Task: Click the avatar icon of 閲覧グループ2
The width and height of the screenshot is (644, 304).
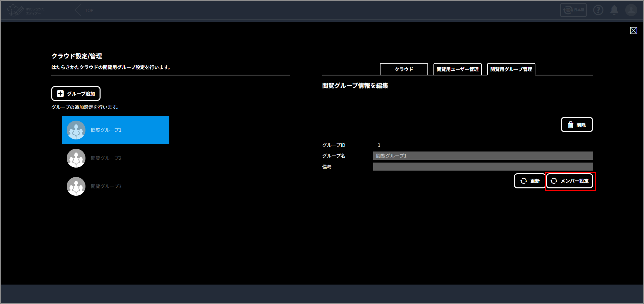Action: click(76, 158)
